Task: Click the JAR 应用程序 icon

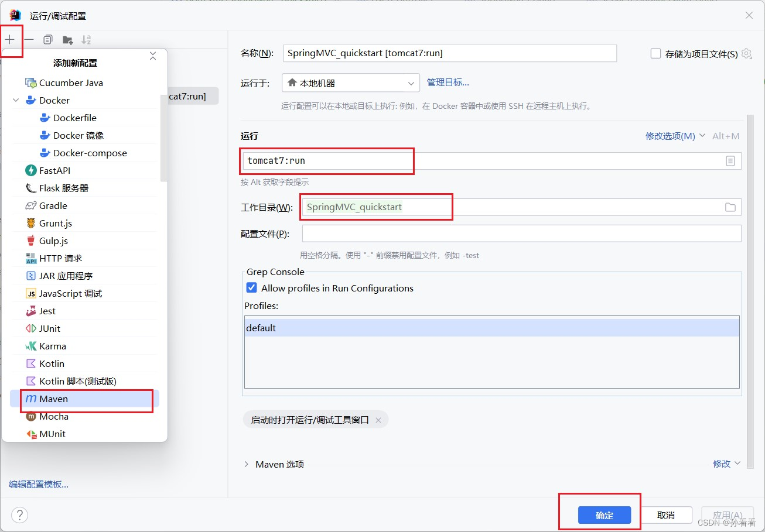Action: [x=31, y=276]
